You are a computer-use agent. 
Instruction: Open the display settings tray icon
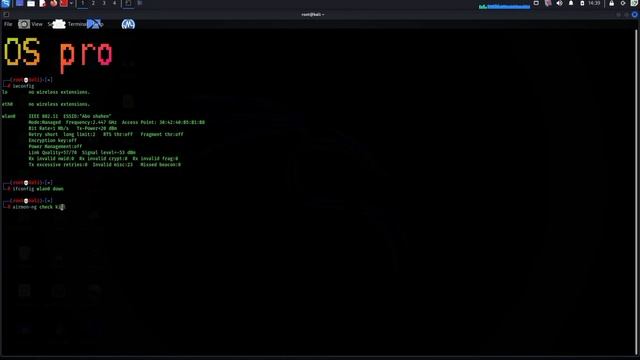pyautogui.click(x=536, y=3)
